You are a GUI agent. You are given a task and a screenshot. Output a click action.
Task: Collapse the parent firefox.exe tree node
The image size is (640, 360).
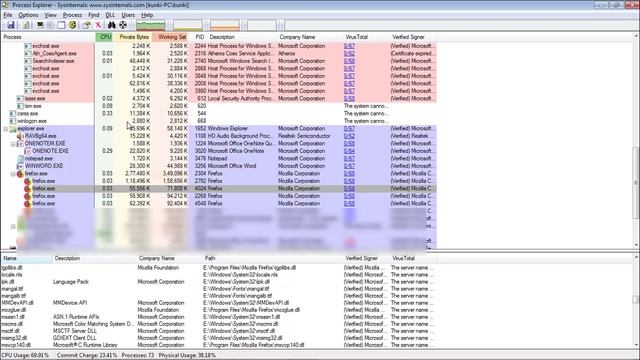click(13, 173)
